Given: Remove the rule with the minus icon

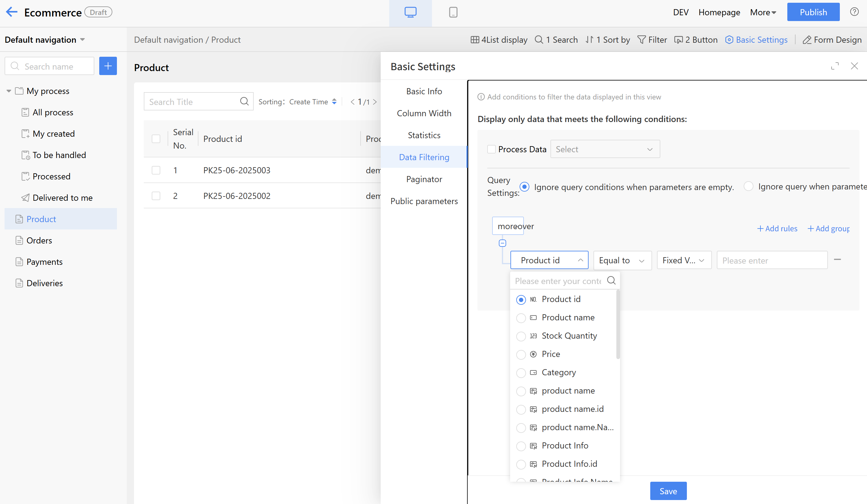Looking at the screenshot, I should point(837,260).
